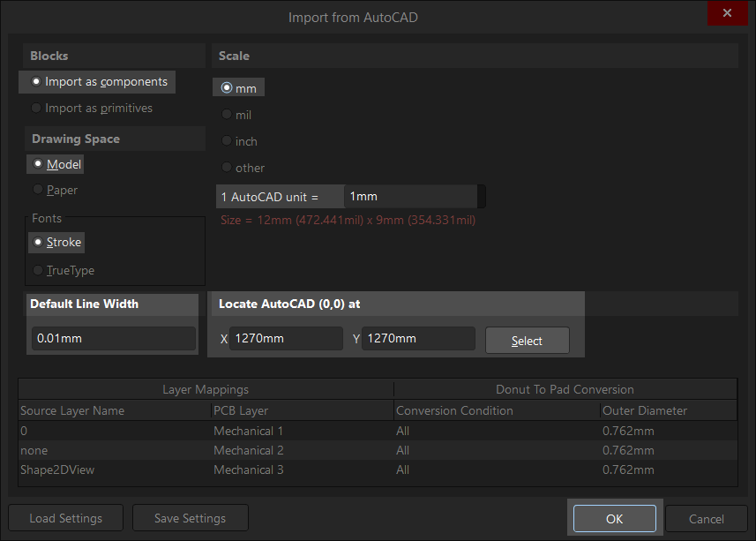
Task: Choose the other scale option
Action: (243, 168)
